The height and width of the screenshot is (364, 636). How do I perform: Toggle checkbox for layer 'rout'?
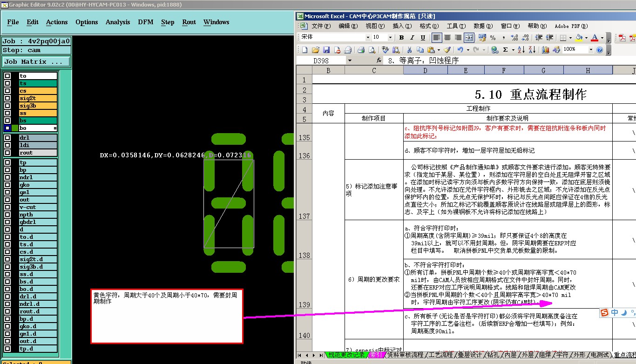pyautogui.click(x=7, y=153)
